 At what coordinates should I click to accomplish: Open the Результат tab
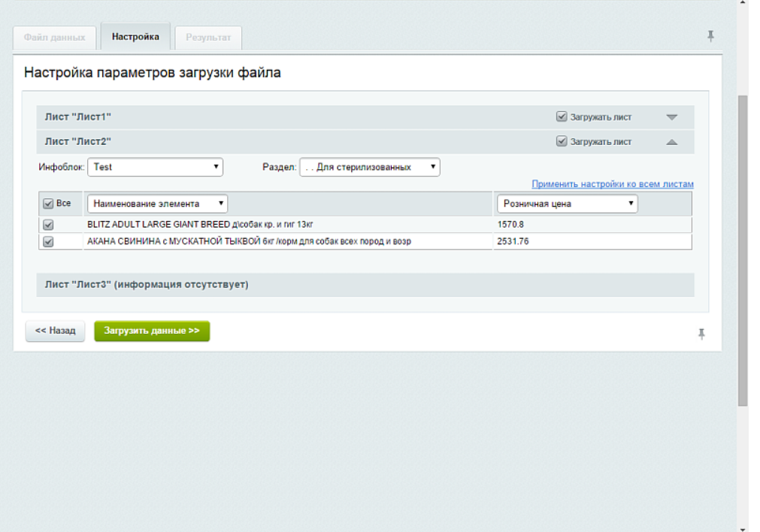208,38
